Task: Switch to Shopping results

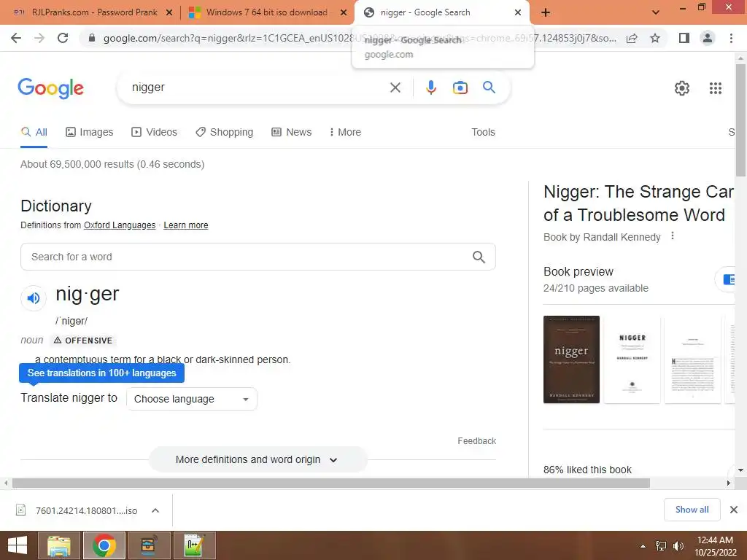Action: [225, 132]
